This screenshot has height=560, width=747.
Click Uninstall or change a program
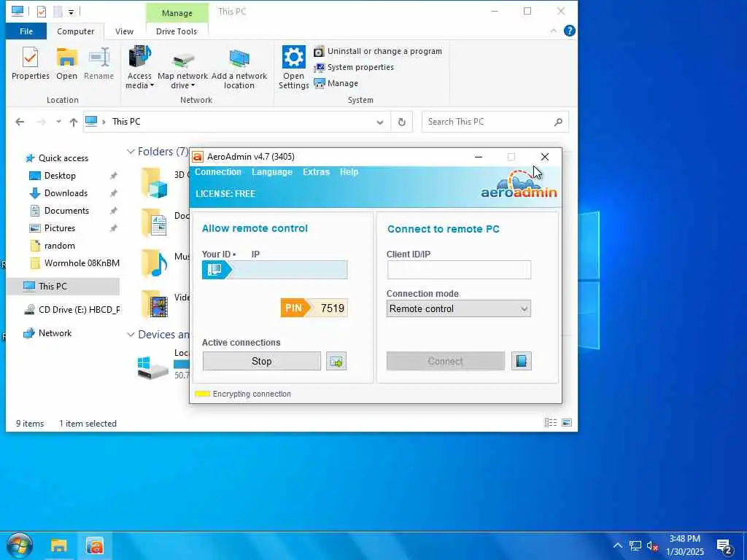pos(378,51)
